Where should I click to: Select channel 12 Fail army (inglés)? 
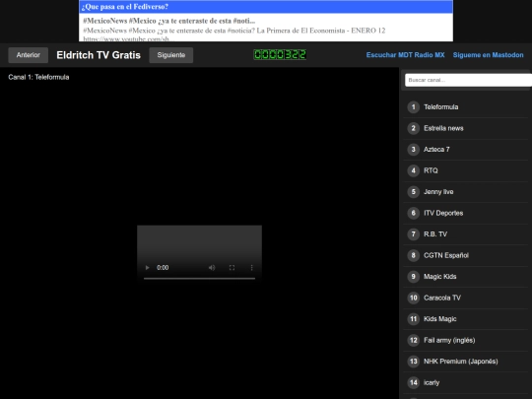tap(465, 340)
